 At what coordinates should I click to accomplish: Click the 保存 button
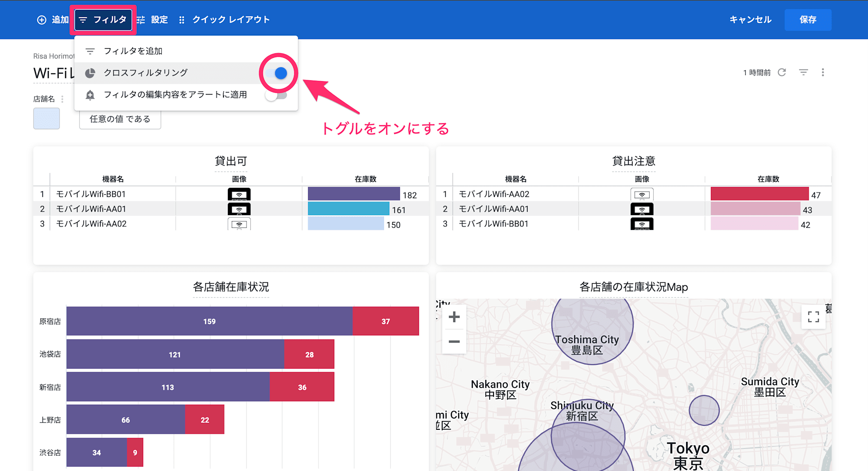(x=808, y=20)
